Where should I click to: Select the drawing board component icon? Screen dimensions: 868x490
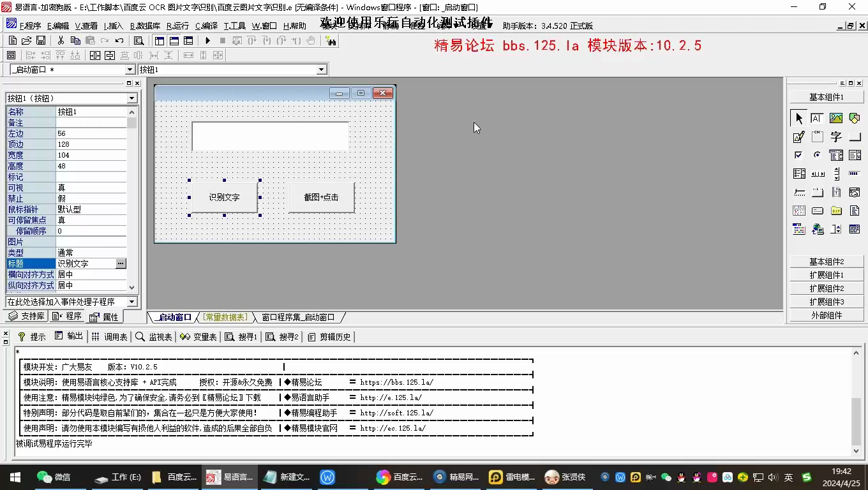point(799,137)
